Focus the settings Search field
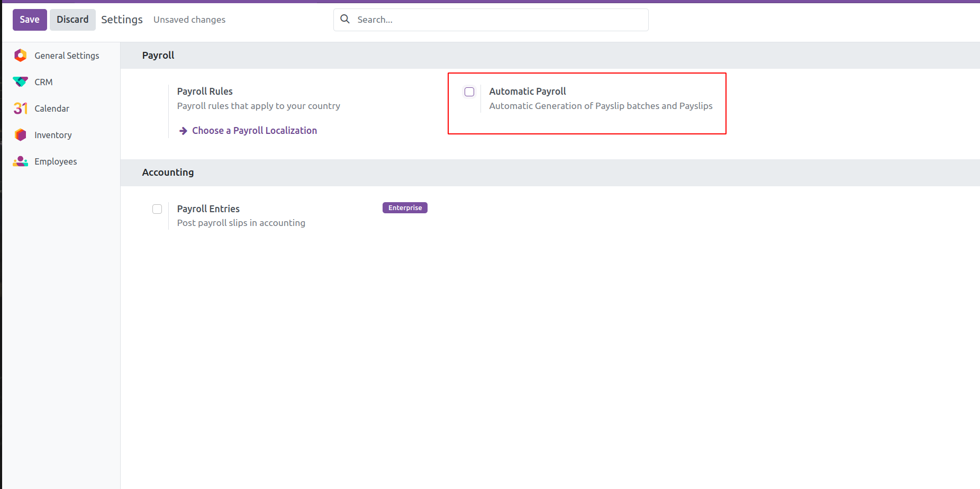This screenshot has width=980, height=489. tap(497, 20)
